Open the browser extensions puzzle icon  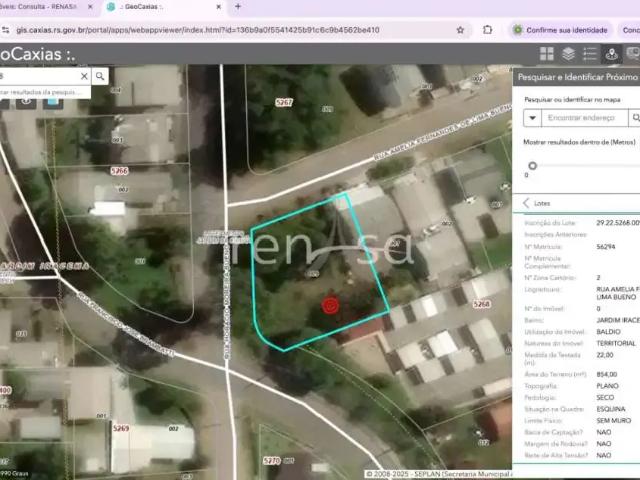pos(487,30)
